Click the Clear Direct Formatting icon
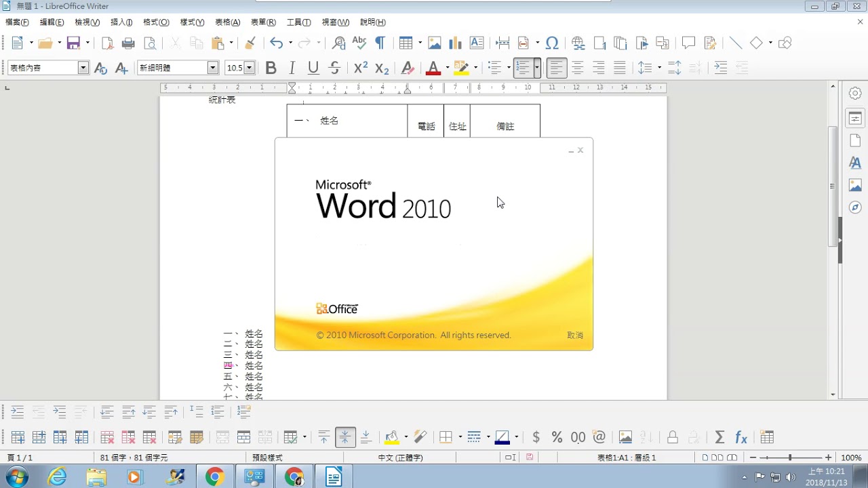This screenshot has height=488, width=868. (407, 68)
